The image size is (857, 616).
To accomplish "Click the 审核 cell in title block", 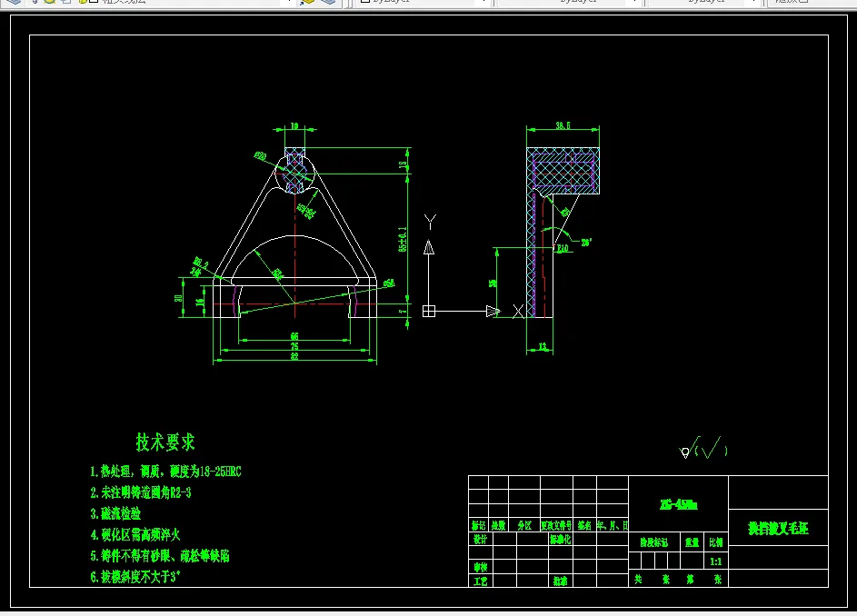I will tap(481, 567).
